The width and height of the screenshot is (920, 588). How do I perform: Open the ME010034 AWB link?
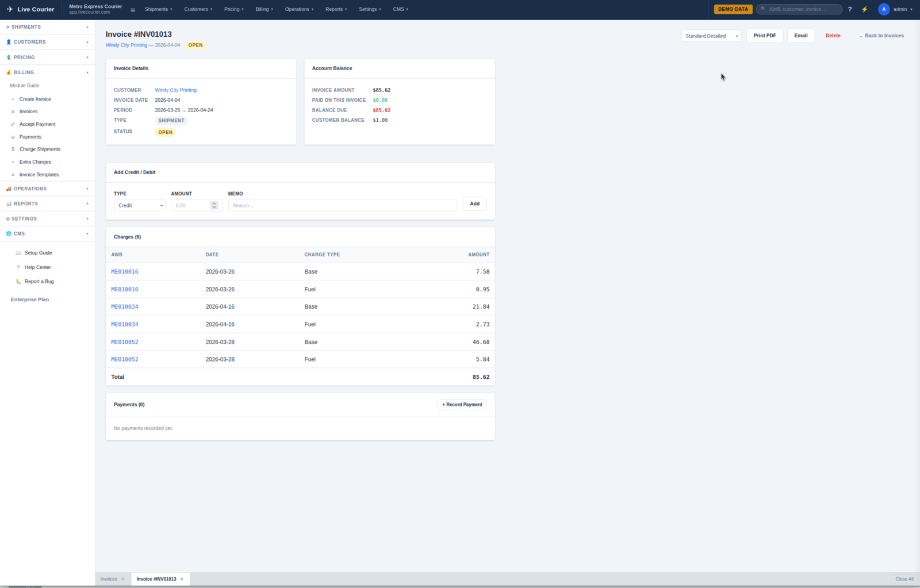(x=125, y=307)
